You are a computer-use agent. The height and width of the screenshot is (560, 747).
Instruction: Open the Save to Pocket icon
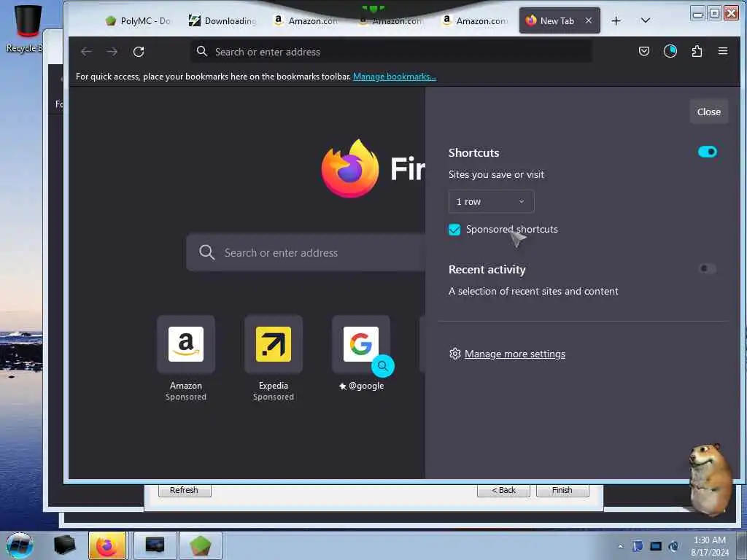point(643,51)
